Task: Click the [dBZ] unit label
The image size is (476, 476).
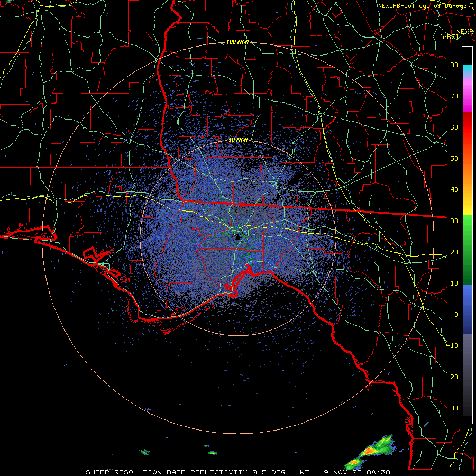Action: coord(449,36)
